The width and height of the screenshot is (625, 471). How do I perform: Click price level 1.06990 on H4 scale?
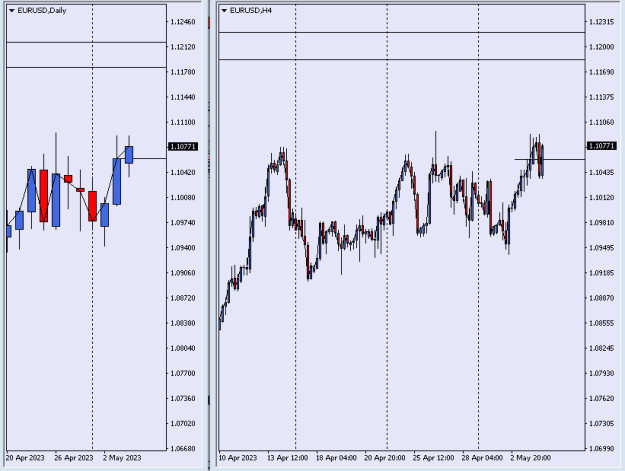pyautogui.click(x=601, y=449)
